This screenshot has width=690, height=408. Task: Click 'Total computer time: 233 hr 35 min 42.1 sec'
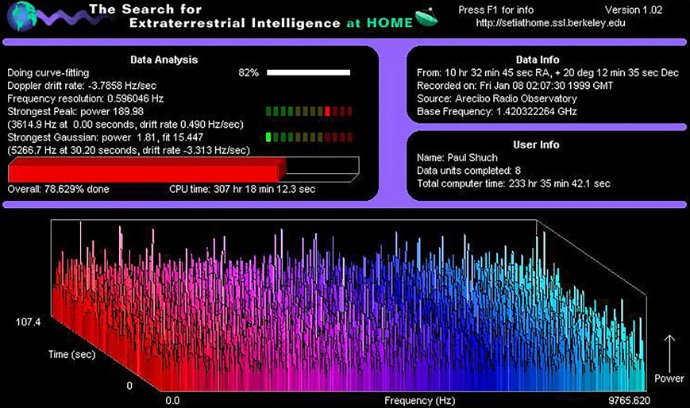point(514,184)
